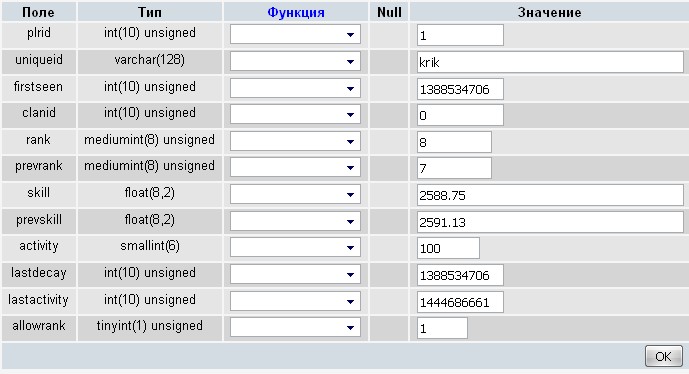Image resolution: width=689 pixels, height=374 pixels.
Task: Click the OK button to submit
Action: (x=664, y=356)
